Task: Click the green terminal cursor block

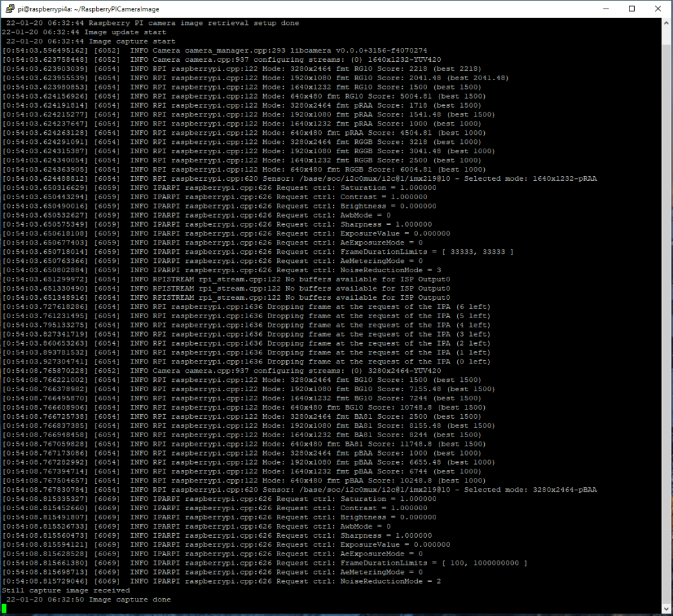Action: pyautogui.click(x=4, y=609)
